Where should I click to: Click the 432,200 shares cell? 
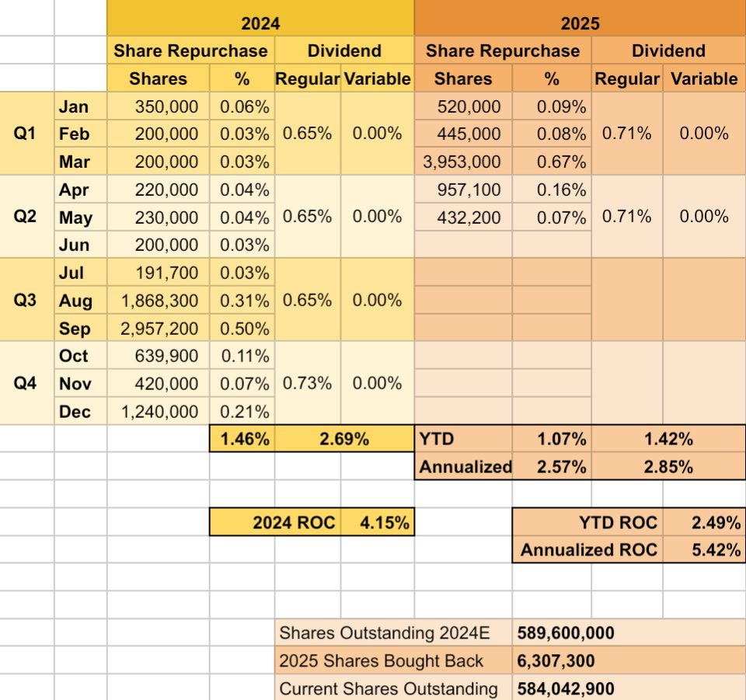(x=463, y=217)
